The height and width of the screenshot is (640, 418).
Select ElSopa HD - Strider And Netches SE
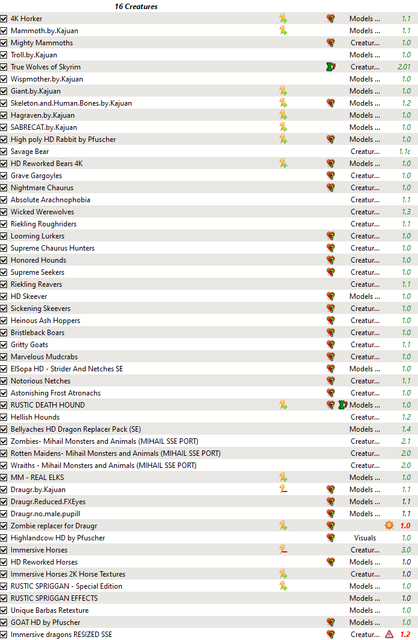tap(67, 369)
